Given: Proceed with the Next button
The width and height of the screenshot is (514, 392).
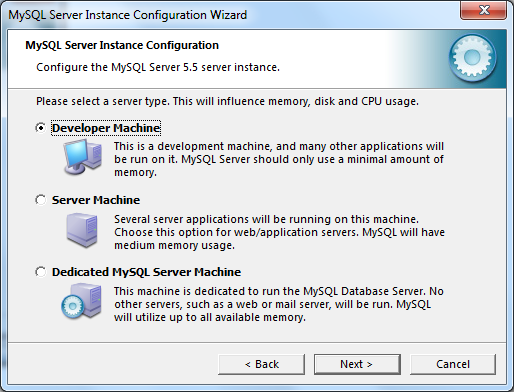Looking at the screenshot, I should coord(357,364).
